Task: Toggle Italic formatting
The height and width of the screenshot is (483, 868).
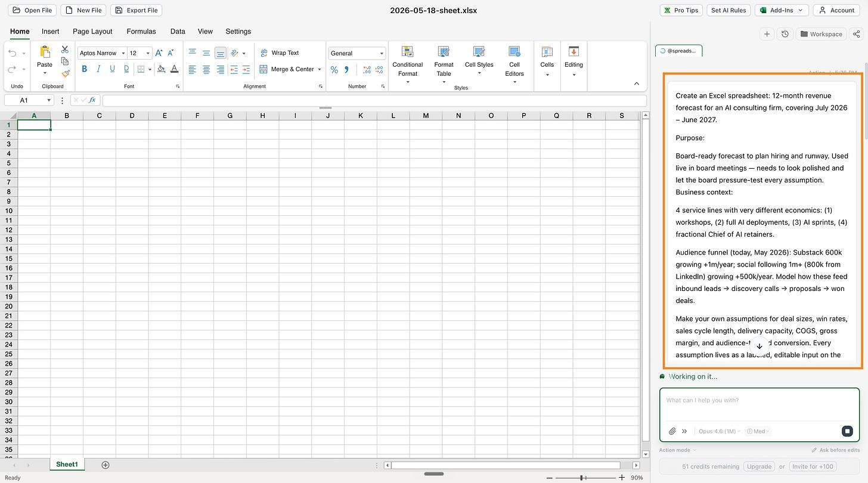Action: [98, 69]
